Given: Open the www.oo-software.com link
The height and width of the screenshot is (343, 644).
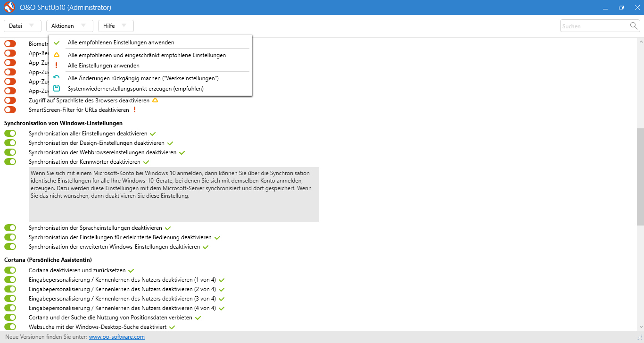Looking at the screenshot, I should (x=117, y=337).
